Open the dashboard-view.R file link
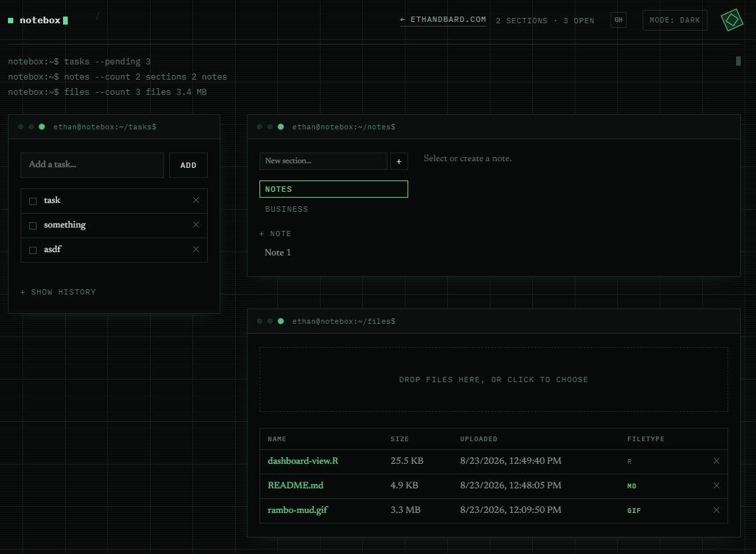This screenshot has width=756, height=554. point(303,461)
